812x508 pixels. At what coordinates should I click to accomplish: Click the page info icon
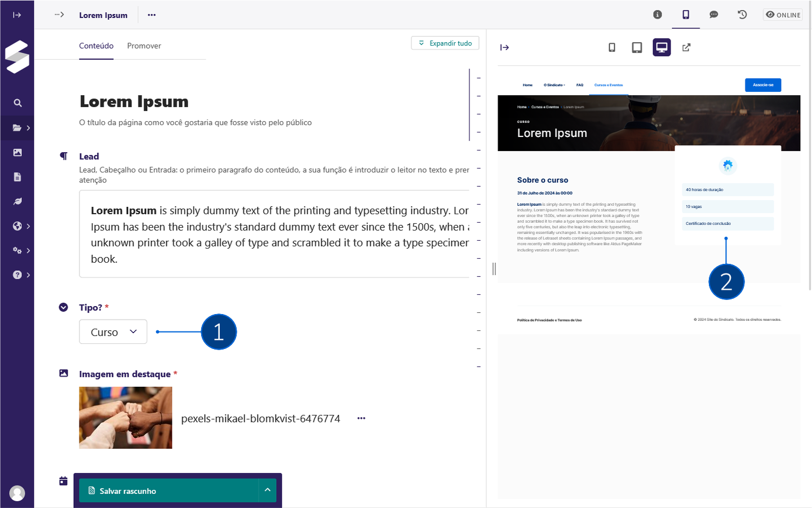pos(657,15)
